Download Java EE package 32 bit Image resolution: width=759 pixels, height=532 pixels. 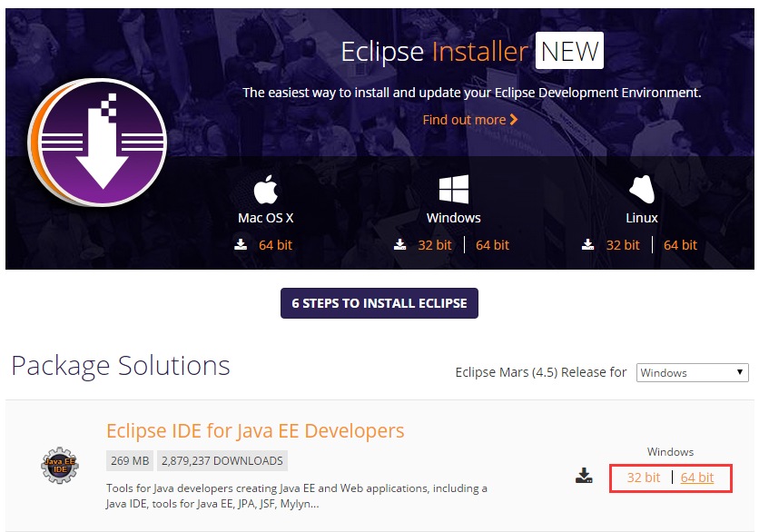(644, 478)
